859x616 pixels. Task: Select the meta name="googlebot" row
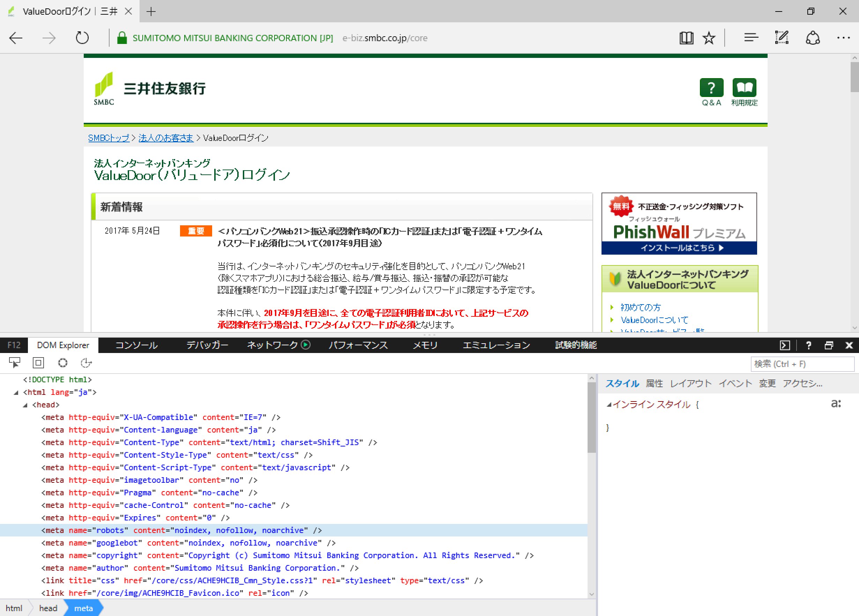[x=293, y=543]
